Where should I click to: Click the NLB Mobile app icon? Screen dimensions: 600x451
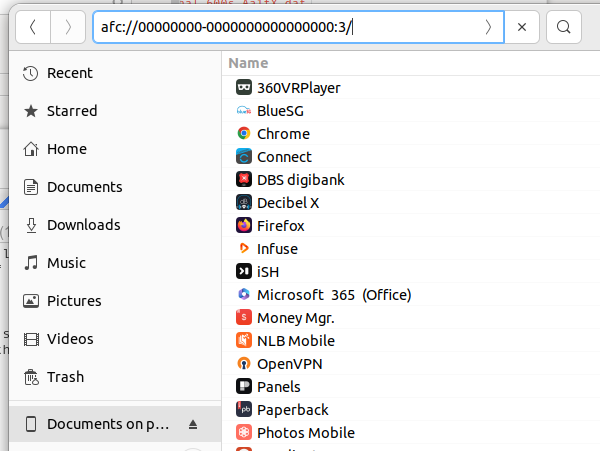click(244, 340)
